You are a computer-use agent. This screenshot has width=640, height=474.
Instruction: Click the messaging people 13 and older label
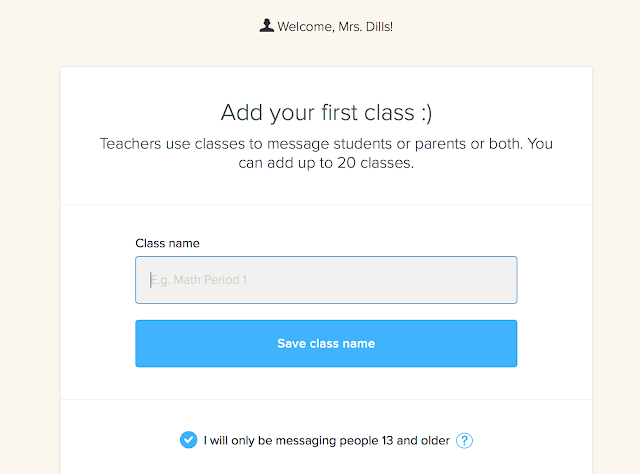327,440
